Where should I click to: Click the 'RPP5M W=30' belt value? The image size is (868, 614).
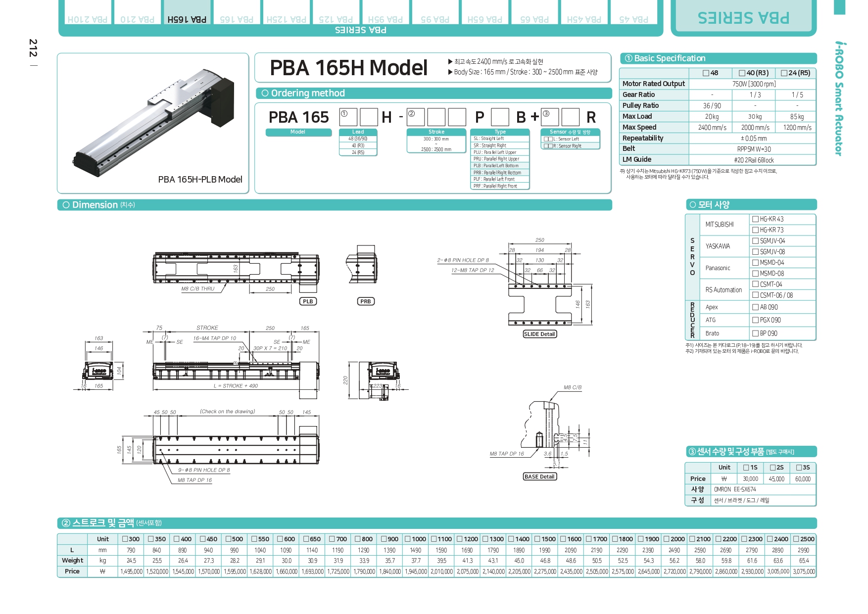click(754, 149)
